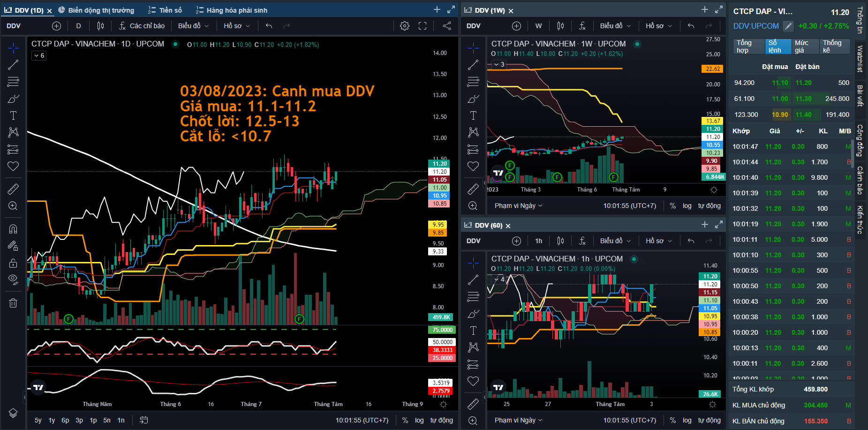Undo the last action in the DDV (1D) chart
Image resolution: width=868 pixels, height=430 pixels.
coord(269,26)
